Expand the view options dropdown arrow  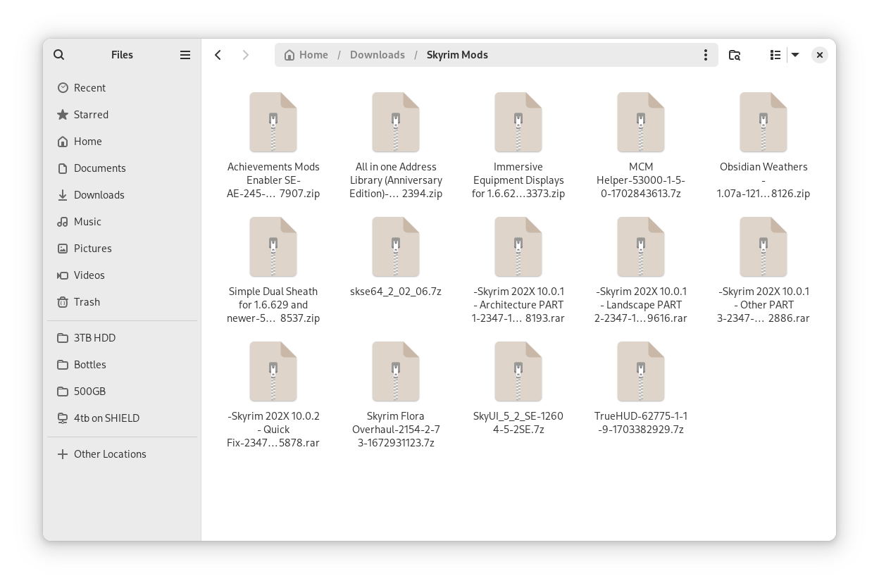tap(795, 55)
